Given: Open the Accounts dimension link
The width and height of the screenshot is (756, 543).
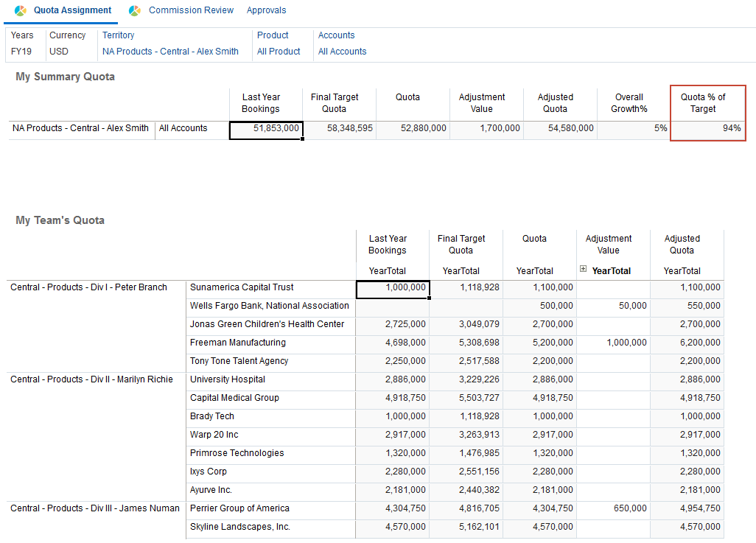Looking at the screenshot, I should click(x=336, y=35).
